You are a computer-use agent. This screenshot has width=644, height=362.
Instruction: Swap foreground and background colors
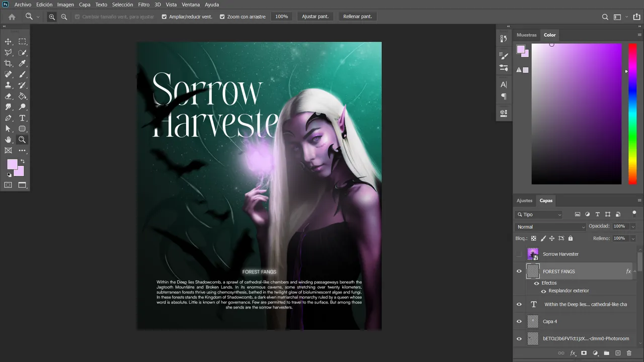(x=22, y=161)
